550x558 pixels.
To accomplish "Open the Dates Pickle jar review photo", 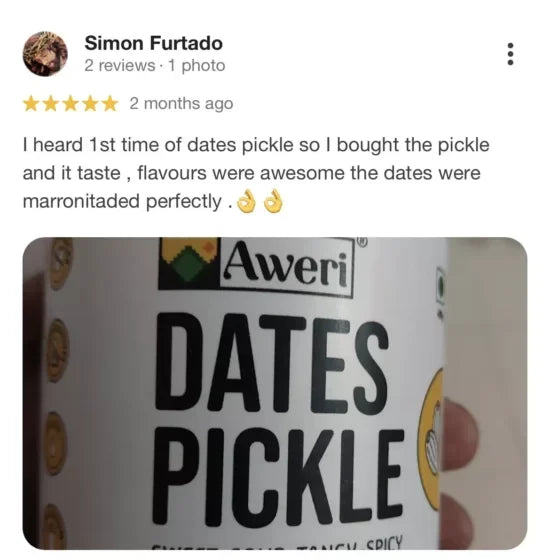I will tap(275, 393).
